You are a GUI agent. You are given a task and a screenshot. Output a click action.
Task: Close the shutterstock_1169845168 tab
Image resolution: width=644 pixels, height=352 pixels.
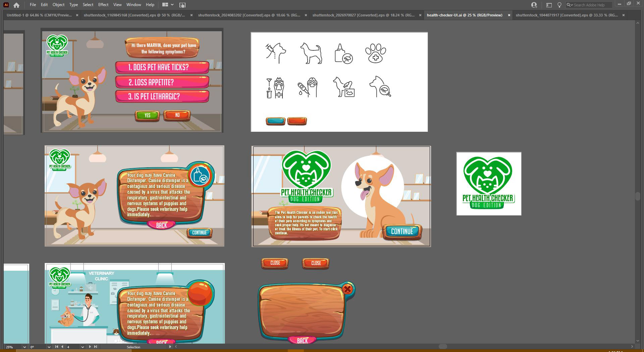point(192,15)
